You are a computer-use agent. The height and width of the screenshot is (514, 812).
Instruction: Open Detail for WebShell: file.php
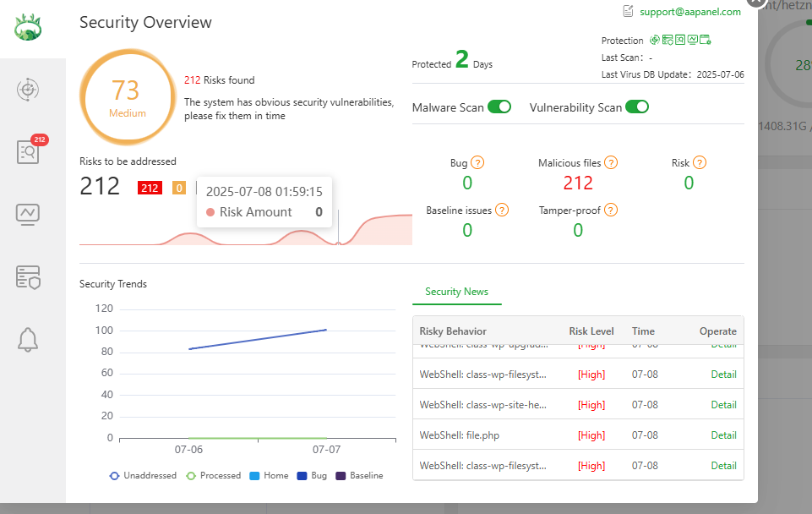pyautogui.click(x=723, y=435)
